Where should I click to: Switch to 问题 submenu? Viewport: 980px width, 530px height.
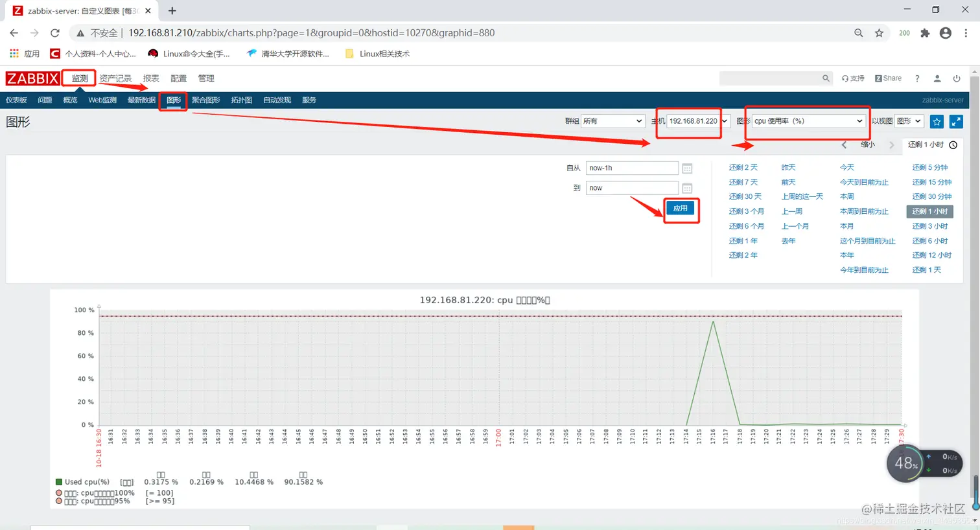(45, 100)
